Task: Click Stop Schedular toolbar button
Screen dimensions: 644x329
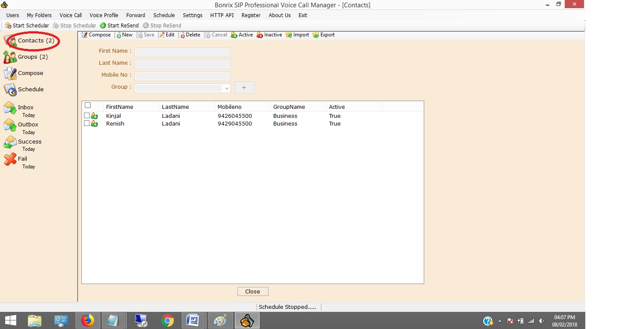Action: coord(75,25)
